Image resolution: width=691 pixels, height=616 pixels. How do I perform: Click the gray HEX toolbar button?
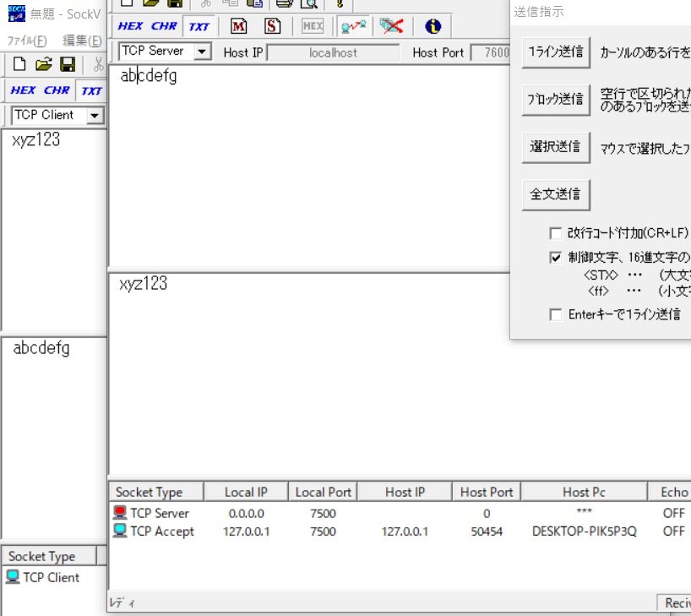point(313,26)
